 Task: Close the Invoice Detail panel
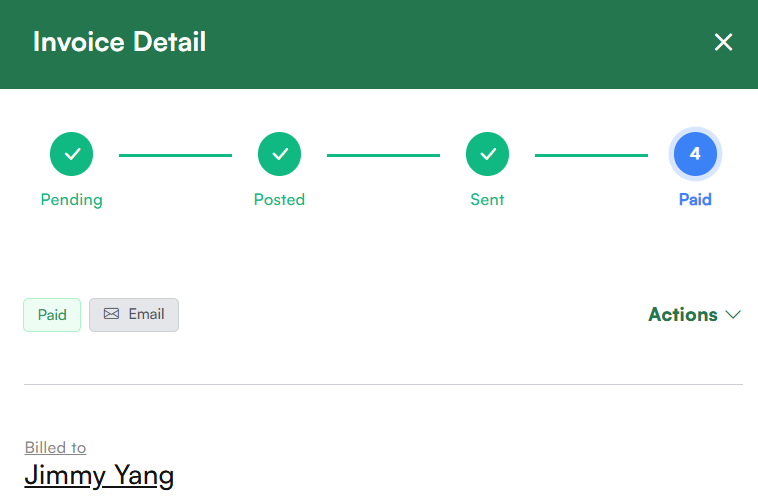(723, 42)
